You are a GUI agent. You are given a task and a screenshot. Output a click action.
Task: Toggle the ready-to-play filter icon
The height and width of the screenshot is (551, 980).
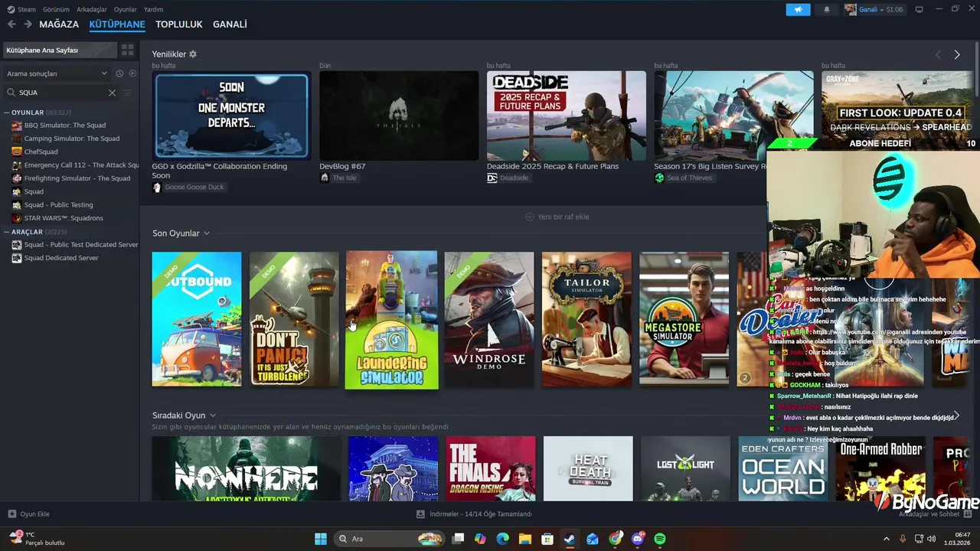click(132, 73)
